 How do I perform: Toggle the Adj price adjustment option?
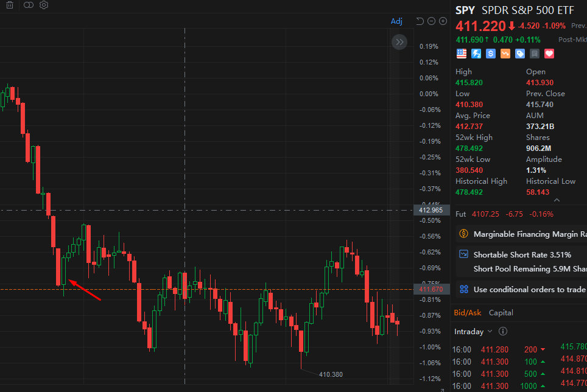396,21
